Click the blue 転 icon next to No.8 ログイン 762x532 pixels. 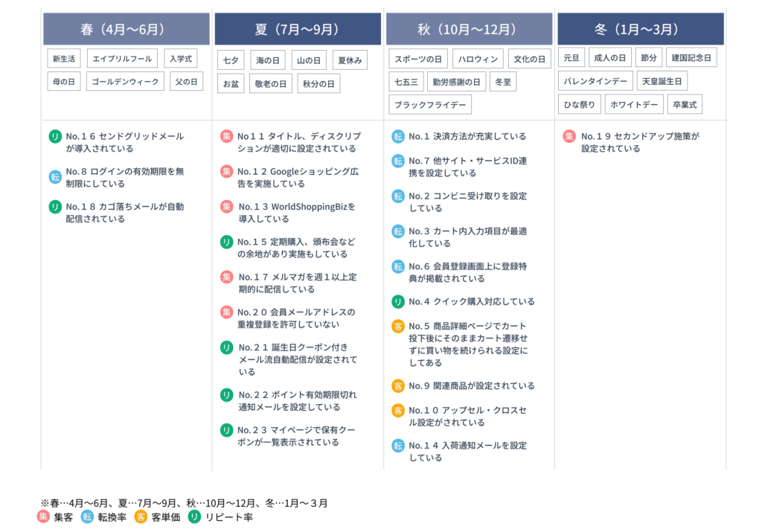point(55,176)
